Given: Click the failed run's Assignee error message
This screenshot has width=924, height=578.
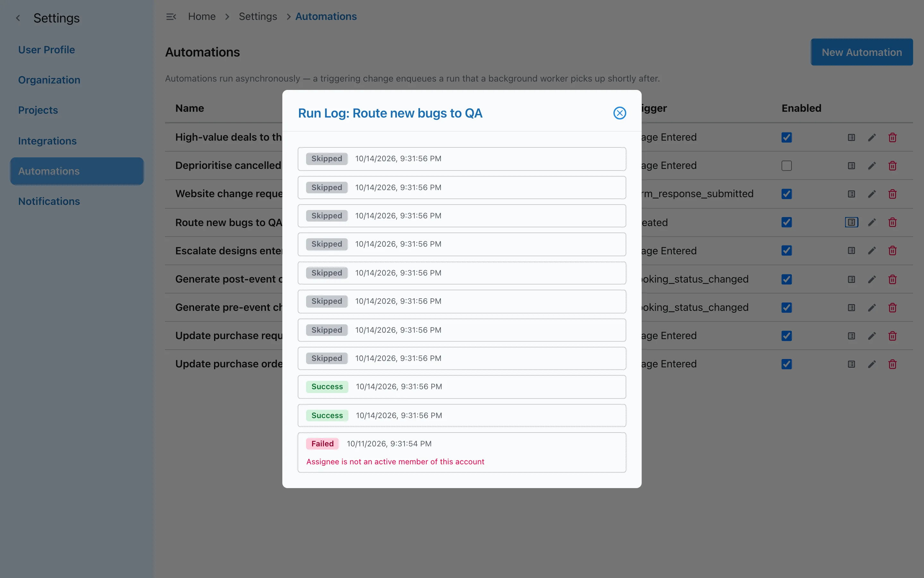Looking at the screenshot, I should tap(395, 461).
